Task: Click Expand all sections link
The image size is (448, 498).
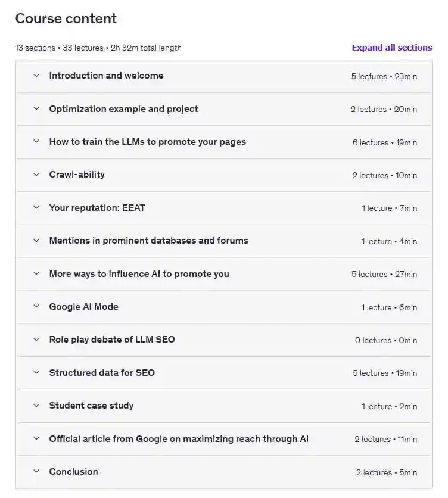Action: 391,48
